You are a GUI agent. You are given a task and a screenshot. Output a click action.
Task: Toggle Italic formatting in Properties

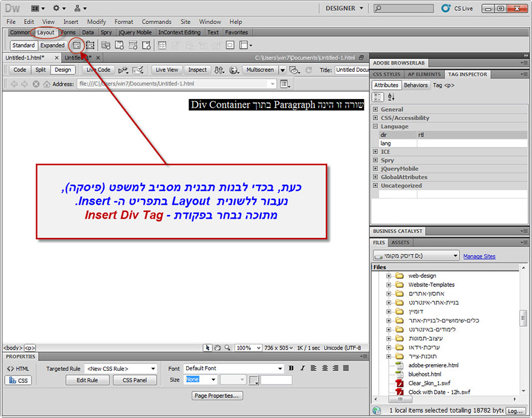[x=302, y=368]
